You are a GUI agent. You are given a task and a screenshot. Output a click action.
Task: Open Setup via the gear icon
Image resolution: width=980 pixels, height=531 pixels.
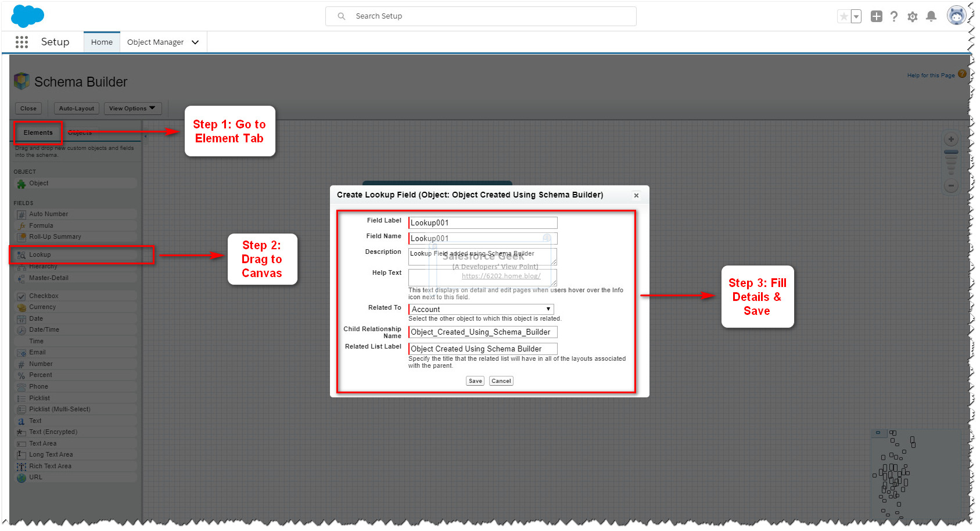[x=912, y=16]
